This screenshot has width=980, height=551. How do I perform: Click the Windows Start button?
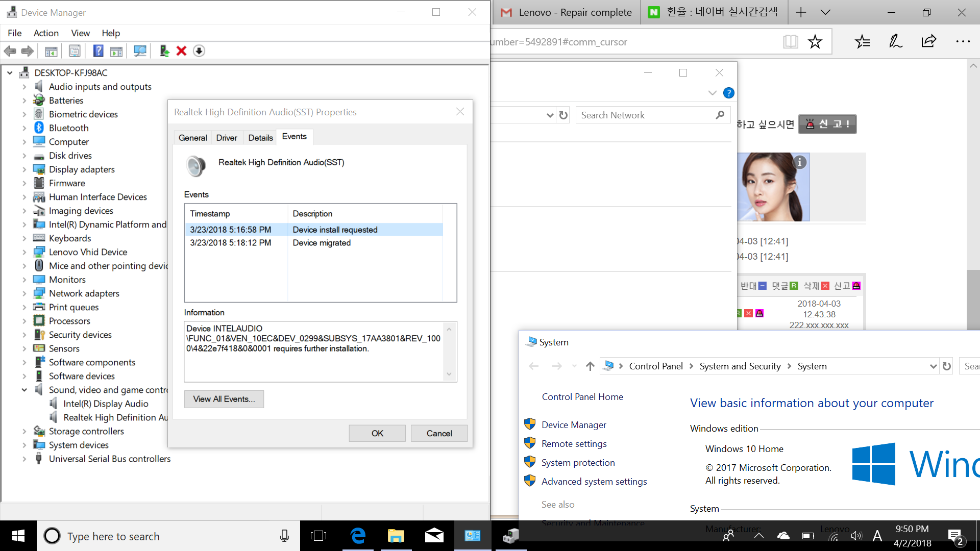[18, 536]
